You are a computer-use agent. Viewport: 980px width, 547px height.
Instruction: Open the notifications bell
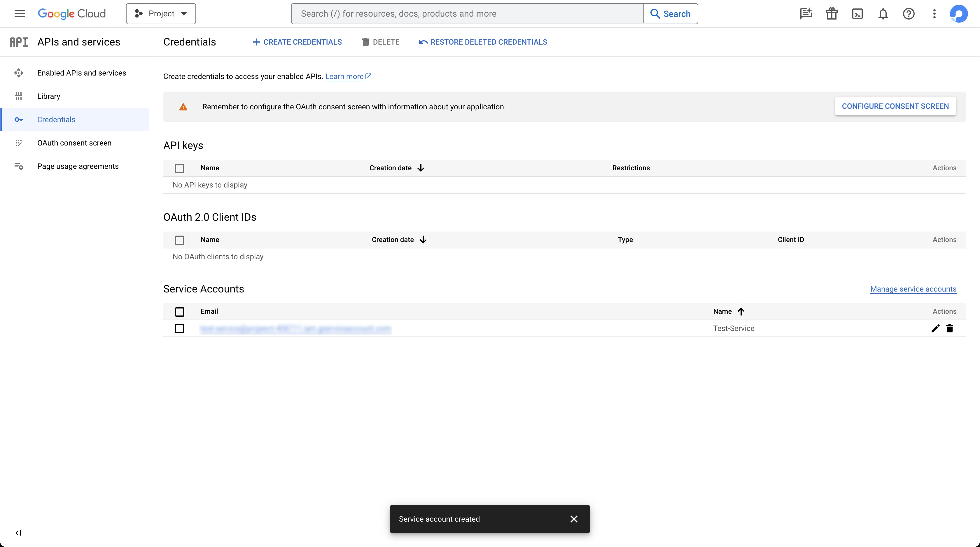[x=883, y=14]
